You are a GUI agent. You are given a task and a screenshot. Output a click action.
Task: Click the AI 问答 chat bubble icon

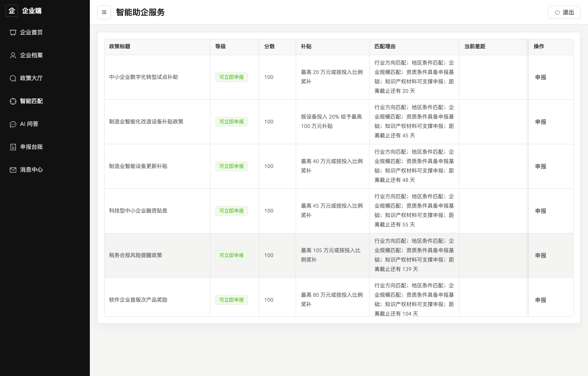coord(13,124)
